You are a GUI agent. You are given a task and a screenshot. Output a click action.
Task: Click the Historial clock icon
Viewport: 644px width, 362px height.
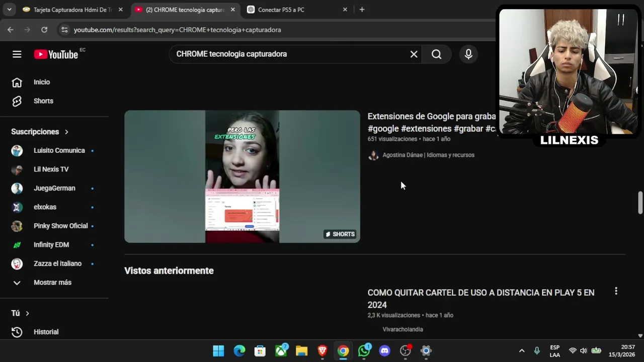coord(17,332)
